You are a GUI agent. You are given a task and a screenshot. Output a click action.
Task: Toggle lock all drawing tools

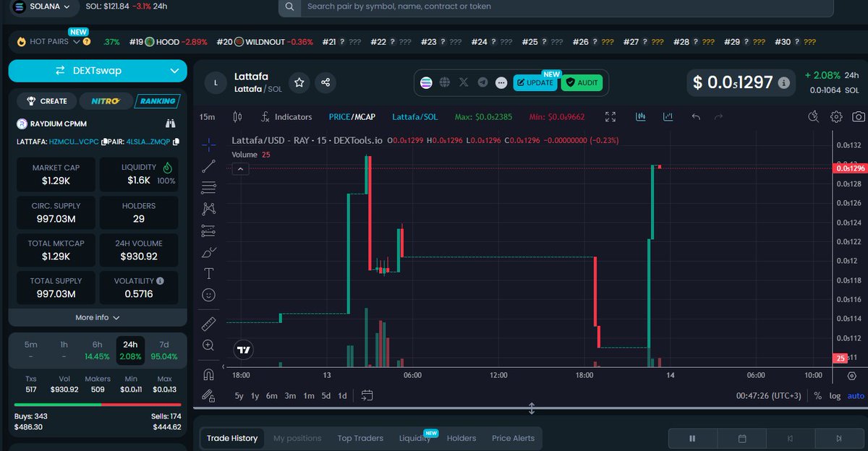[208, 395]
